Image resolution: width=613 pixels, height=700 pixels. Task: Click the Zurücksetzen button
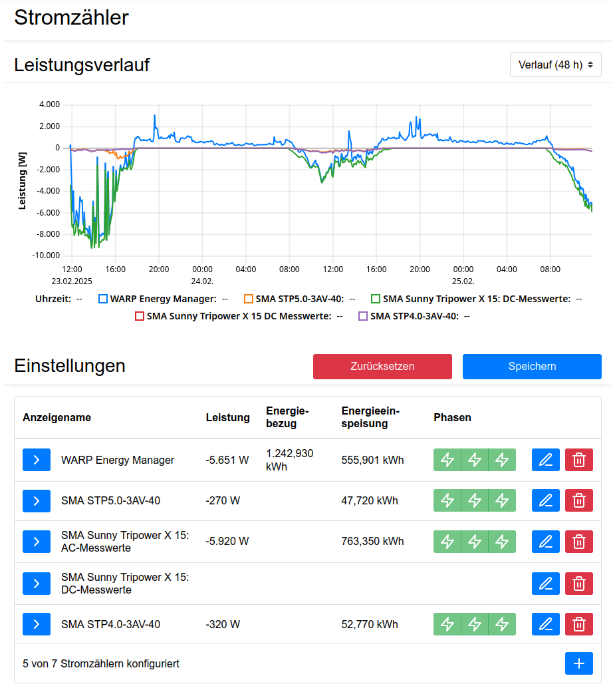382,367
